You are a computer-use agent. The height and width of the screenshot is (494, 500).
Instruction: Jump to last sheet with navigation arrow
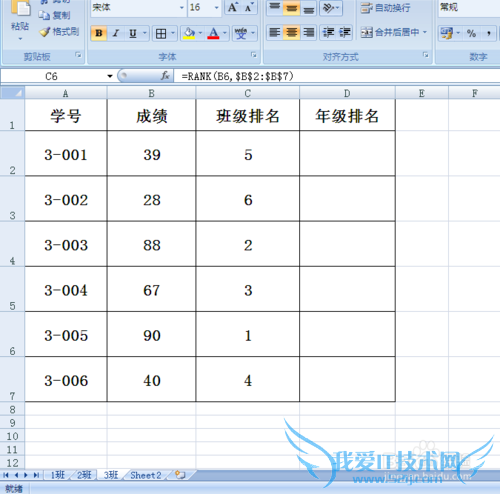pyautogui.click(x=36, y=475)
